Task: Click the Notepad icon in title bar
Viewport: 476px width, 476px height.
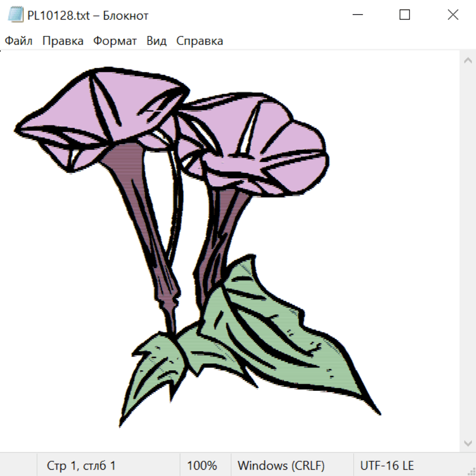Action: (15, 15)
